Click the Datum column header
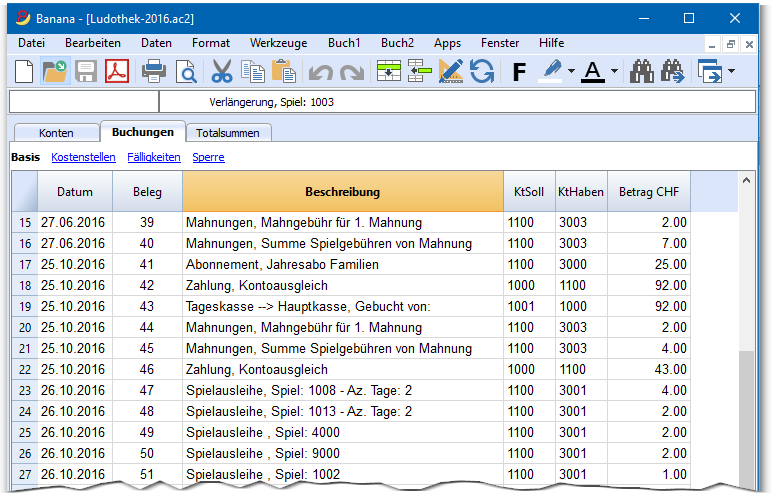 point(75,192)
